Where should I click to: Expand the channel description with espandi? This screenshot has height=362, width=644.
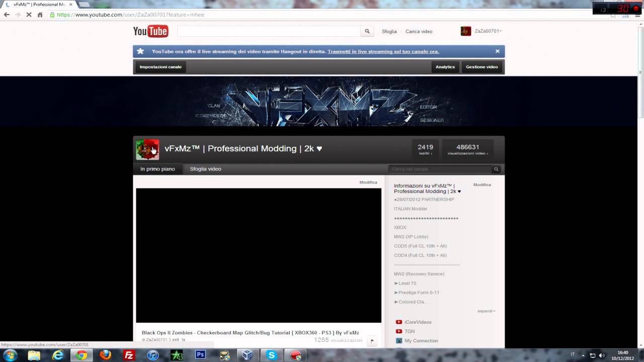point(486,311)
